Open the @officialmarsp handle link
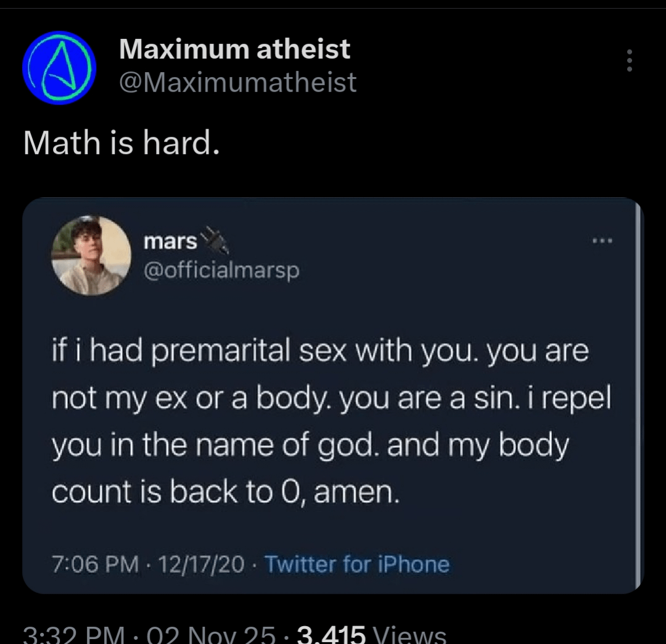 (221, 270)
